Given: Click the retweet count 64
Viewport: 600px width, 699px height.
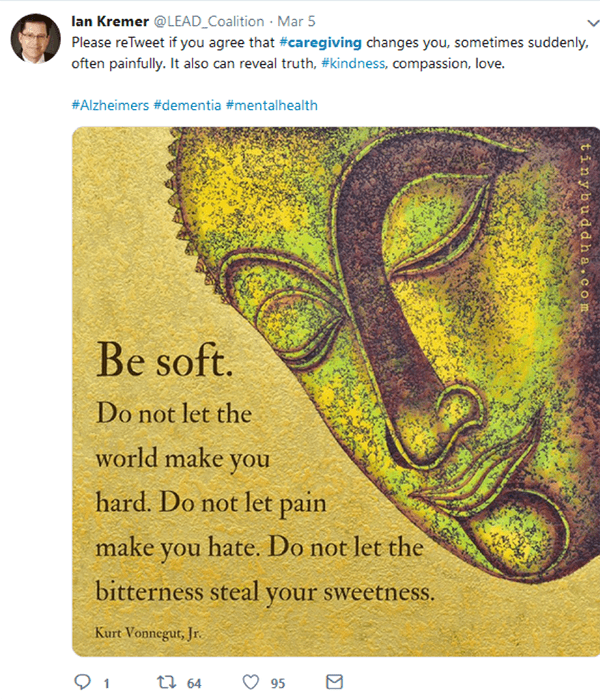Looking at the screenshot, I should click(194, 683).
